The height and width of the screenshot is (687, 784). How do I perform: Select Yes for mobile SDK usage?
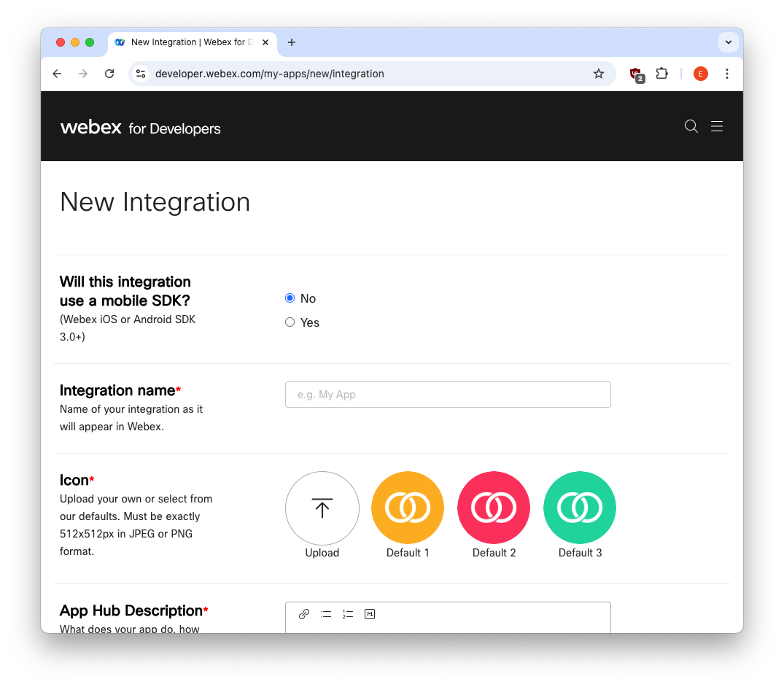coord(290,322)
